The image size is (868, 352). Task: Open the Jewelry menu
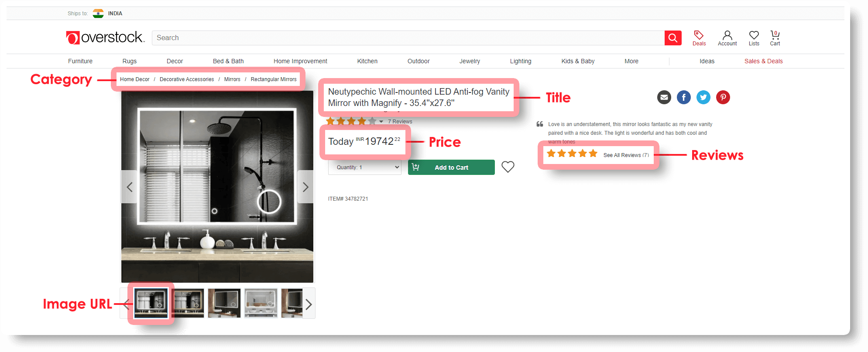[470, 61]
